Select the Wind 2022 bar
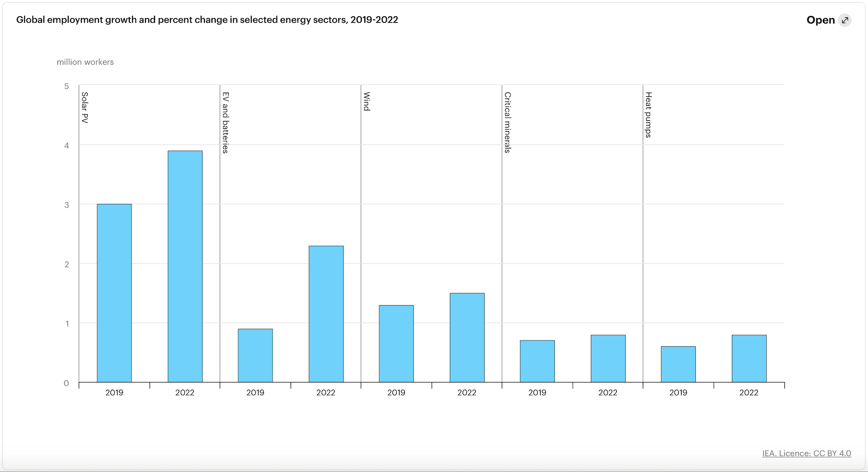Image resolution: width=868 pixels, height=472 pixels. click(x=467, y=338)
